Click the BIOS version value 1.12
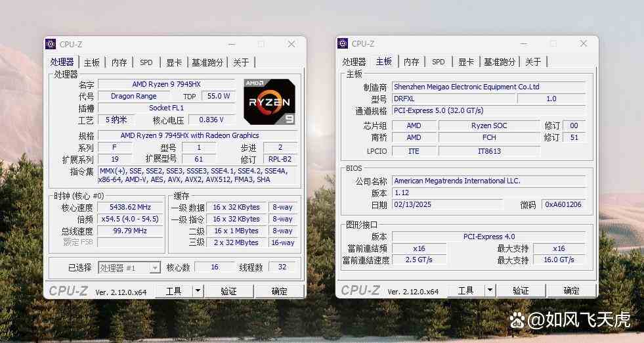This screenshot has height=343, width=644. click(x=489, y=193)
